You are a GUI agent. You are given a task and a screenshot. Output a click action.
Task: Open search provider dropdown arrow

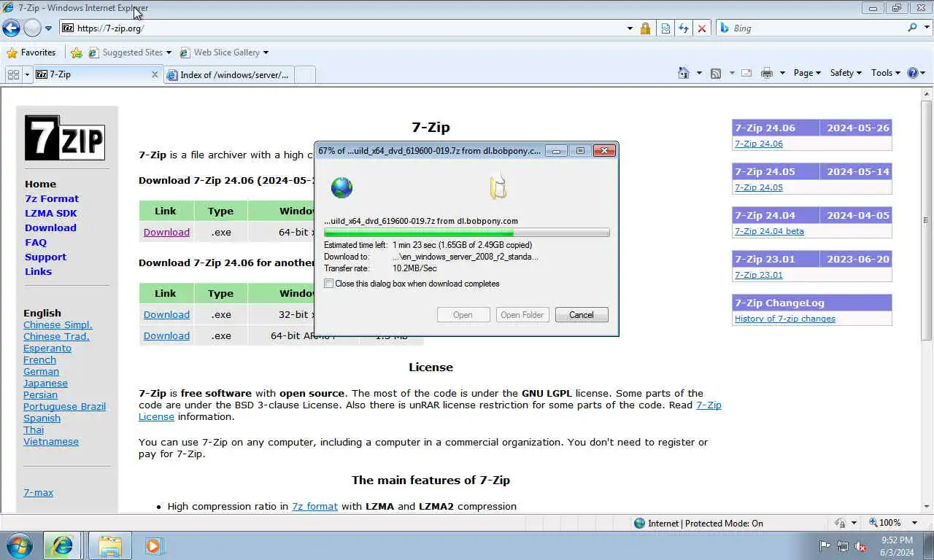(x=925, y=28)
